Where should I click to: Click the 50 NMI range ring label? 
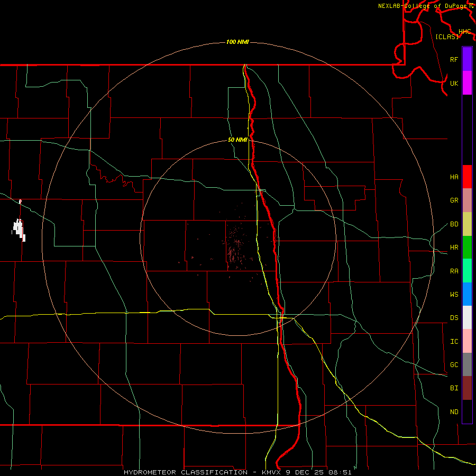237,140
